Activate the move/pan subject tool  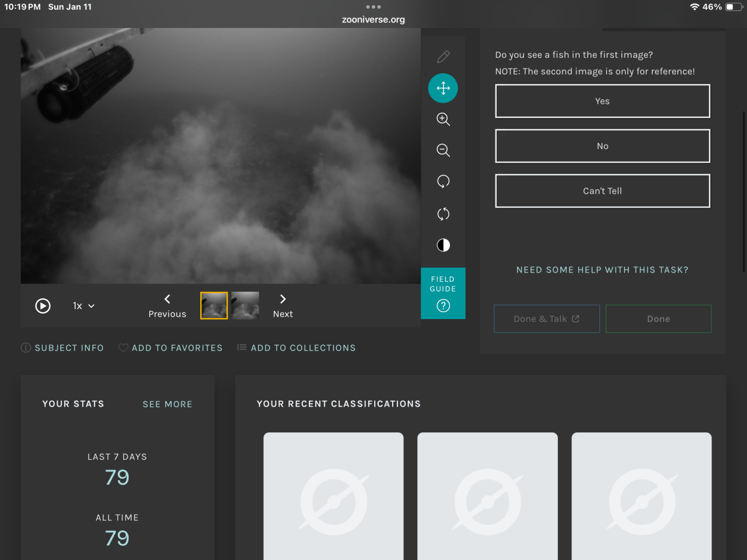pos(443,88)
